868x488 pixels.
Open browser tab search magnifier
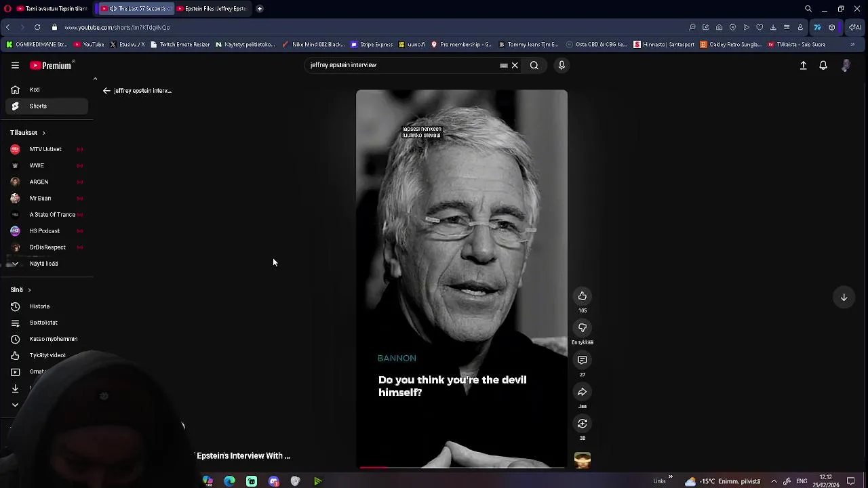(x=808, y=9)
